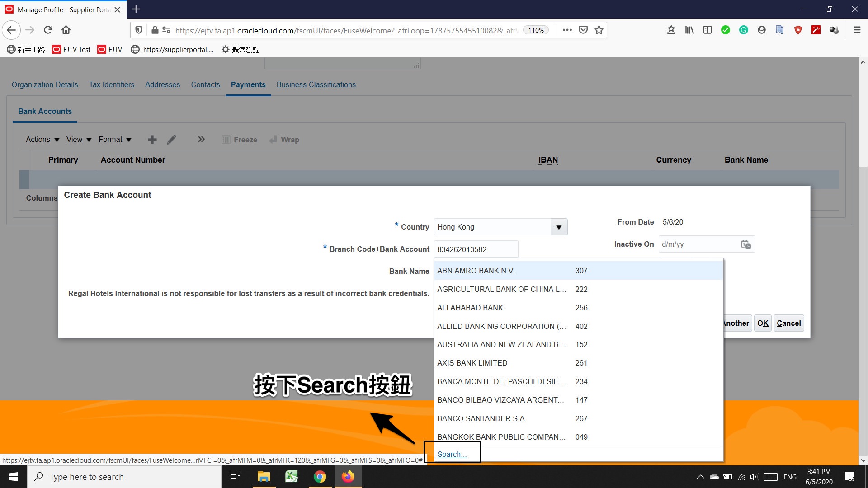The image size is (868, 488).
Task: Open the Firefox account icon
Action: [x=762, y=30]
